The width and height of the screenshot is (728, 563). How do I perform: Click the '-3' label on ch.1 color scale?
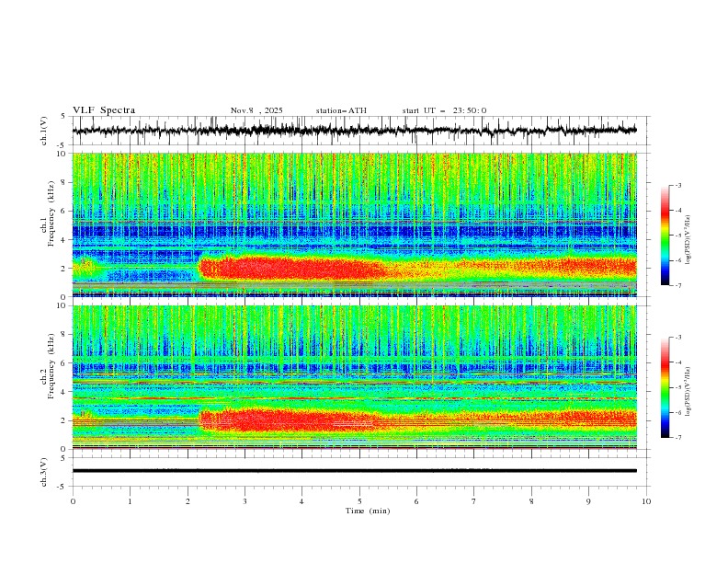(x=677, y=185)
